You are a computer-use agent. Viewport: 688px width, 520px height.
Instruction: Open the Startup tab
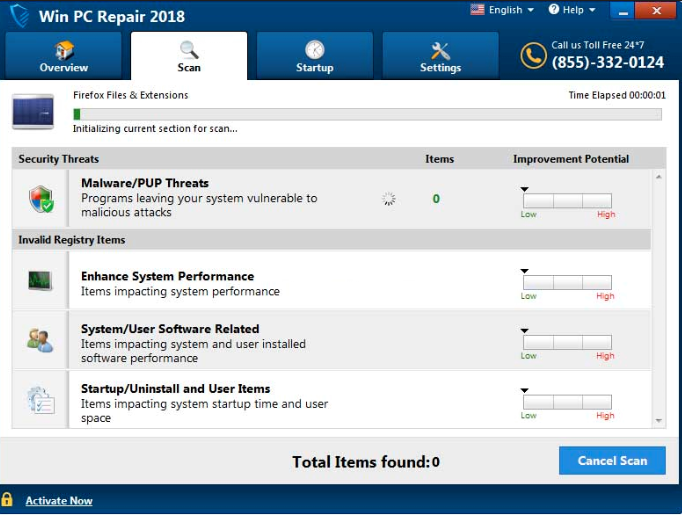click(x=314, y=56)
